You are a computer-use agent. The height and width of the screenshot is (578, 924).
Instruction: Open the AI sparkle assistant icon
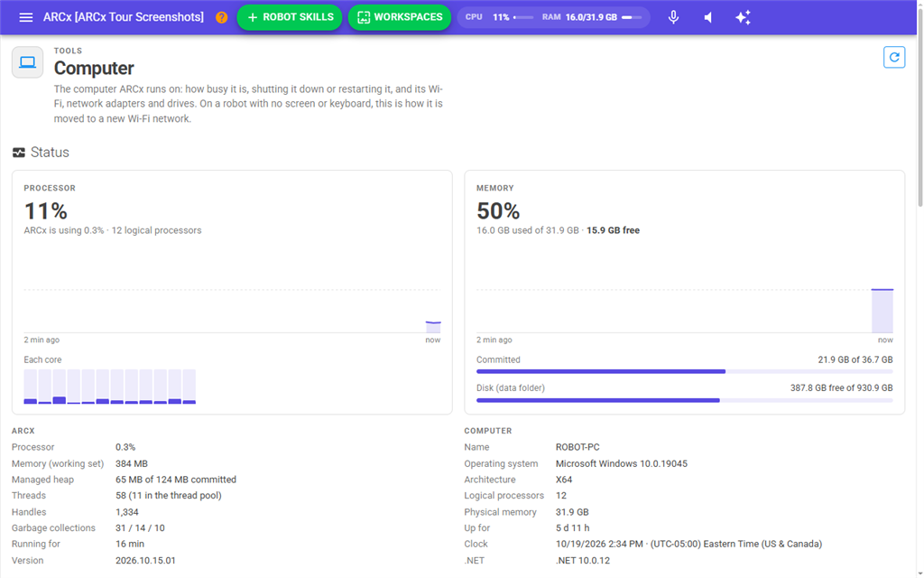pos(743,17)
